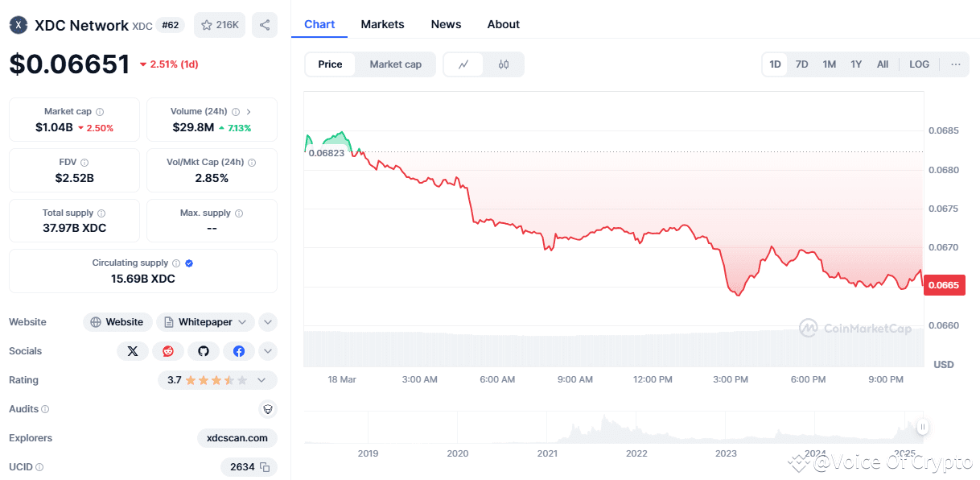The image size is (980, 480).
Task: Expand more socials chevron
Action: tap(268, 351)
